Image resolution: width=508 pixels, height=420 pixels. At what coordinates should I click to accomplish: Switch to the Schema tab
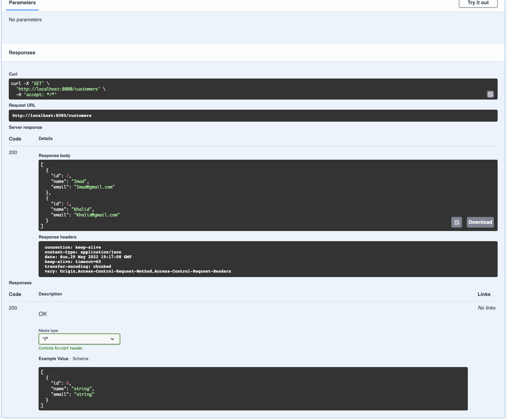[80, 359]
